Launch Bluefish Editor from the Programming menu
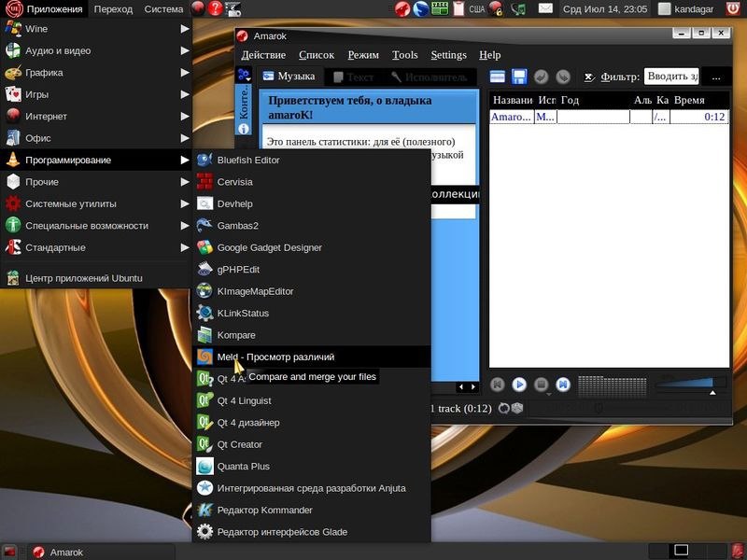Image resolution: width=747 pixels, height=560 pixels. click(x=312, y=160)
